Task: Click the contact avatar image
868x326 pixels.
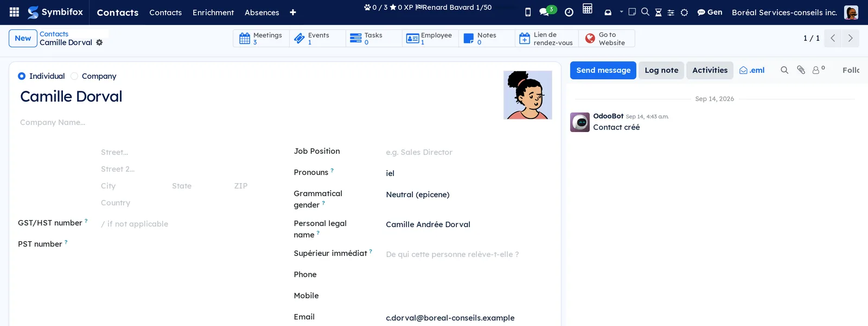Action: (x=528, y=95)
